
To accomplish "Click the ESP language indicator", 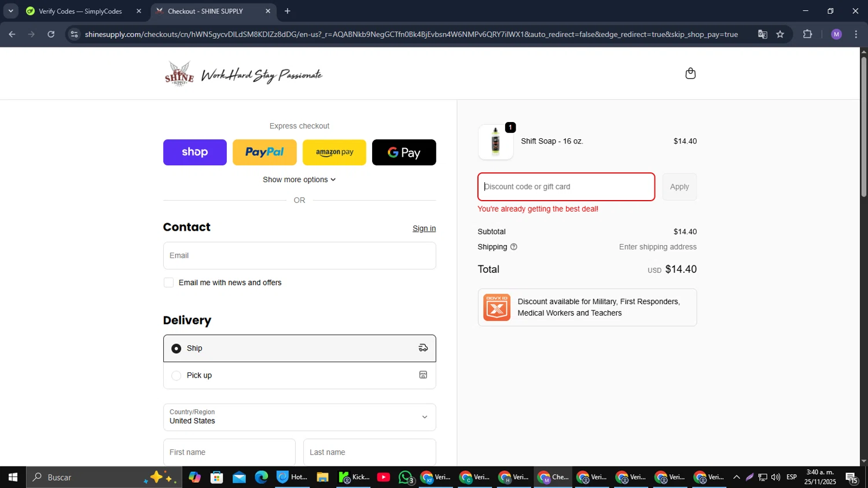I will point(792,477).
